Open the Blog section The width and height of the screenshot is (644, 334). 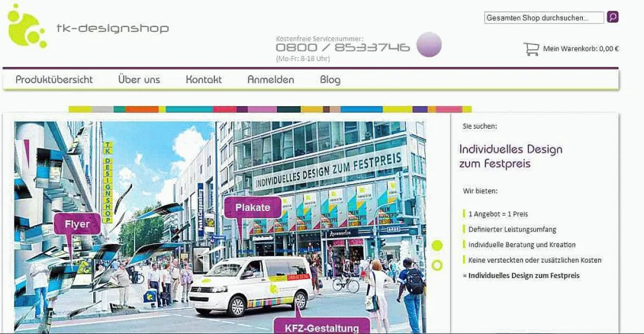[x=329, y=79]
